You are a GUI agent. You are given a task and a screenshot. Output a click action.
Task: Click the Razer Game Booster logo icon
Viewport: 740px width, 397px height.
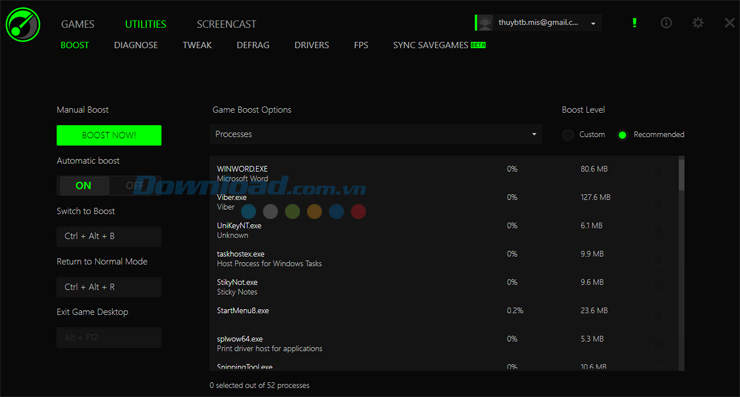(23, 25)
